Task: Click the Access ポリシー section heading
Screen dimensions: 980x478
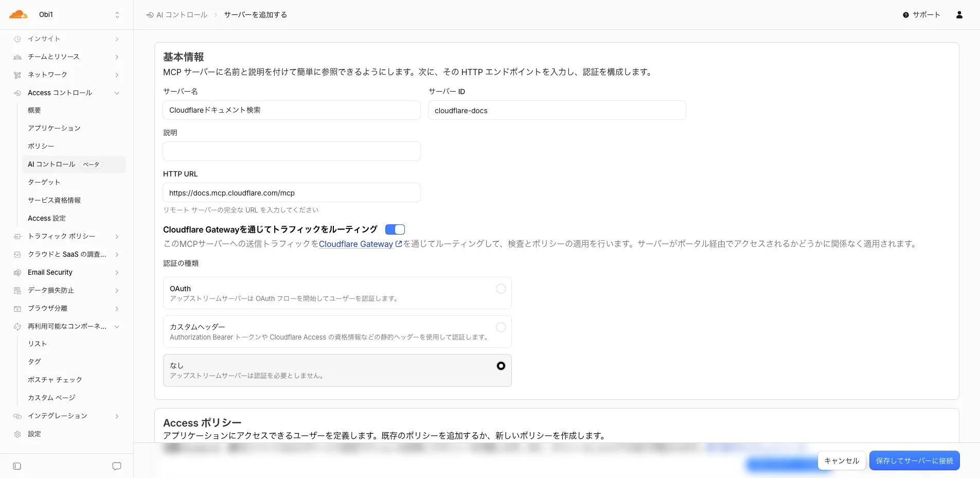Action: (x=202, y=423)
